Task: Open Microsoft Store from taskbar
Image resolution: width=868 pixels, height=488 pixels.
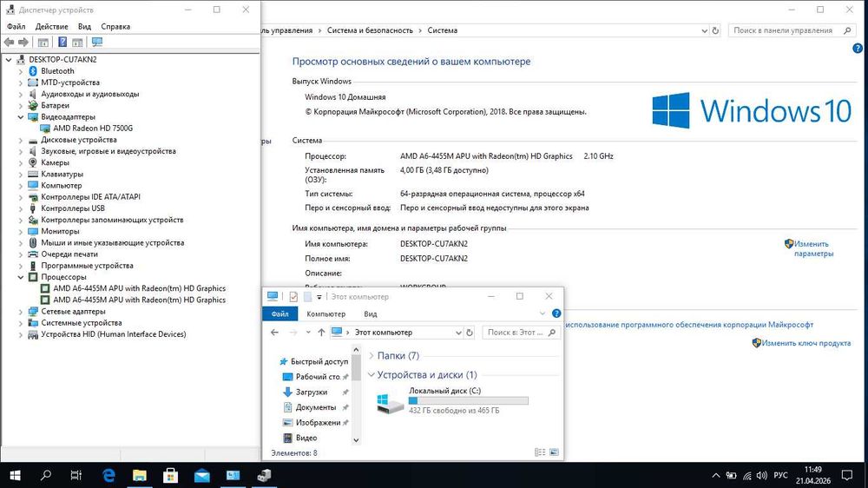Action: (x=170, y=475)
